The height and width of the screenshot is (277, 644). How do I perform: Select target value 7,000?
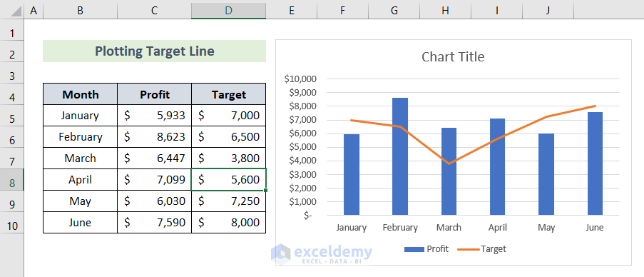click(229, 116)
